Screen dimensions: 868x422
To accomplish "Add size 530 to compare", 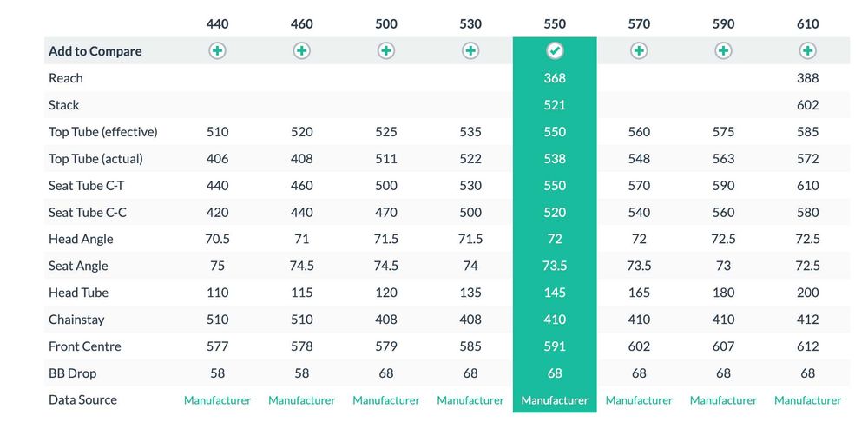I will click(x=470, y=51).
